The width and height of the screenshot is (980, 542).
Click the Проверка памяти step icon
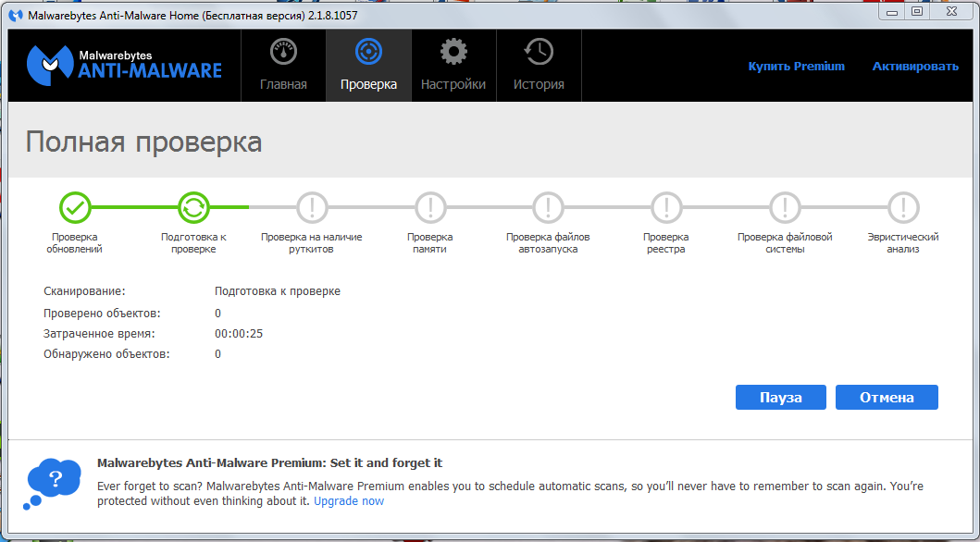point(430,206)
